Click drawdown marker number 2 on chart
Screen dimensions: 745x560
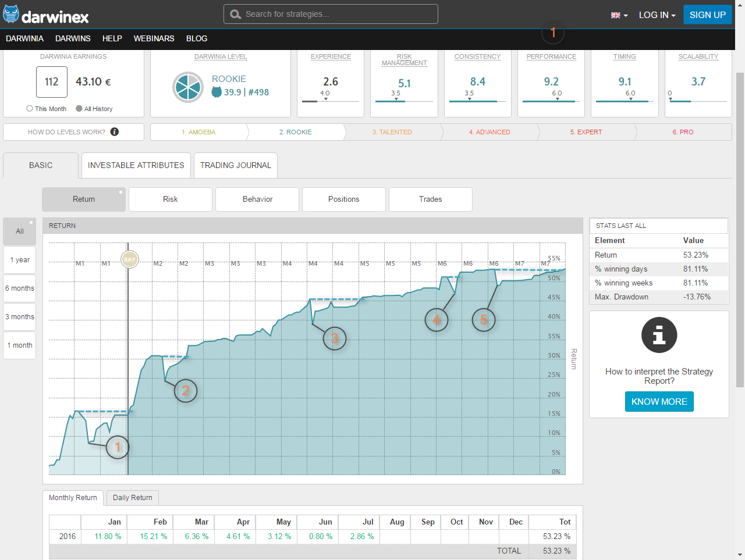(x=186, y=391)
